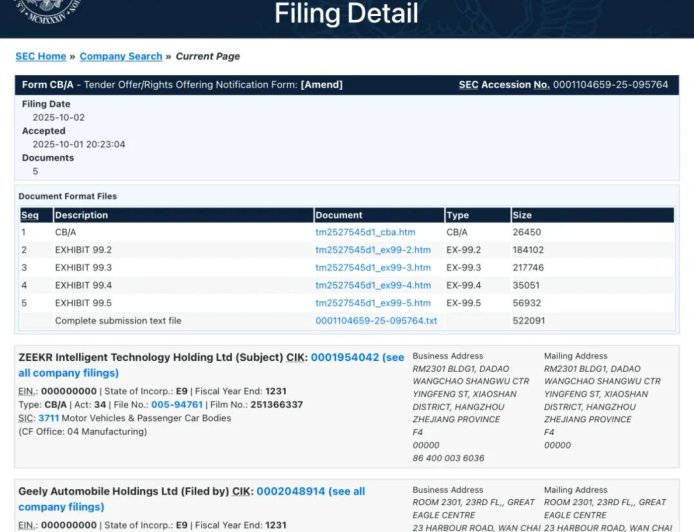The height and width of the screenshot is (532, 694).
Task: Open Exhibit 99.2 file tm2527545d1_ex99-2.htm
Action: (373, 250)
